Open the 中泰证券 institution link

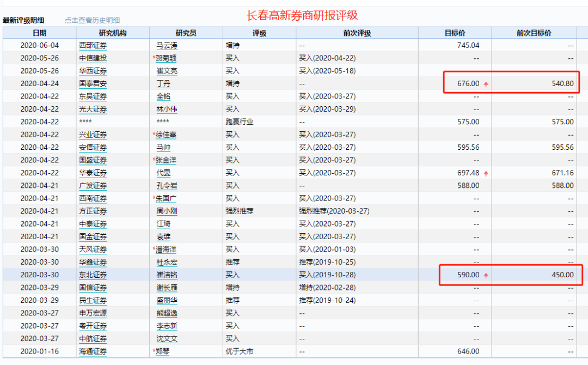coord(93,224)
